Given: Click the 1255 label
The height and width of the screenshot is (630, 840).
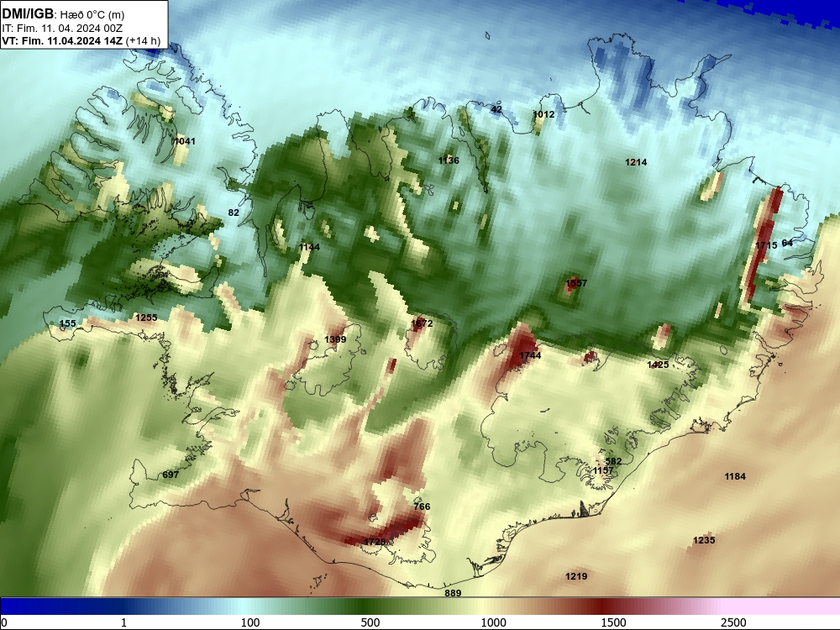Looking at the screenshot, I should tap(146, 318).
